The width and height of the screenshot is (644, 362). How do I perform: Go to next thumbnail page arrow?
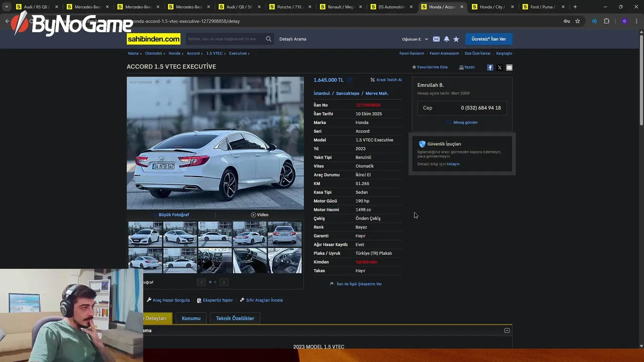click(x=224, y=282)
